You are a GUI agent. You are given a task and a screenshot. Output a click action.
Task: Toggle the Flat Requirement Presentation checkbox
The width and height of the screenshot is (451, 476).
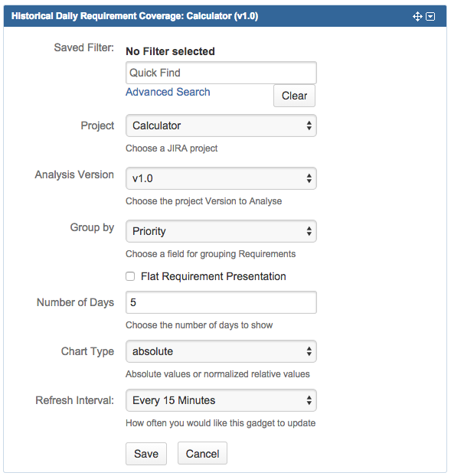coord(130,276)
